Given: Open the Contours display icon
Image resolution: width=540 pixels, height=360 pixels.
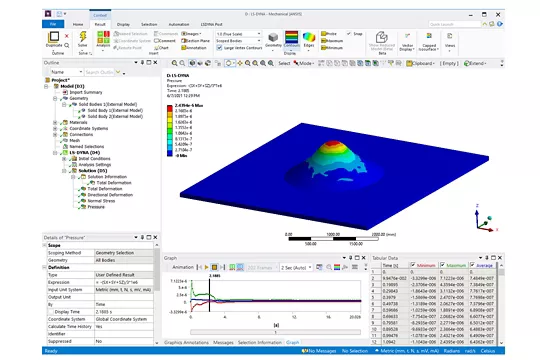Looking at the screenshot, I should [291, 37].
